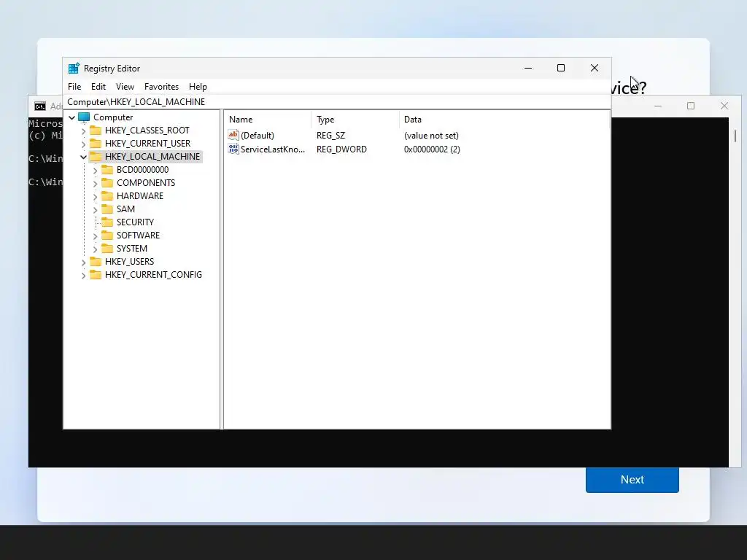Open the View menu
747x560 pixels.
(x=125, y=87)
